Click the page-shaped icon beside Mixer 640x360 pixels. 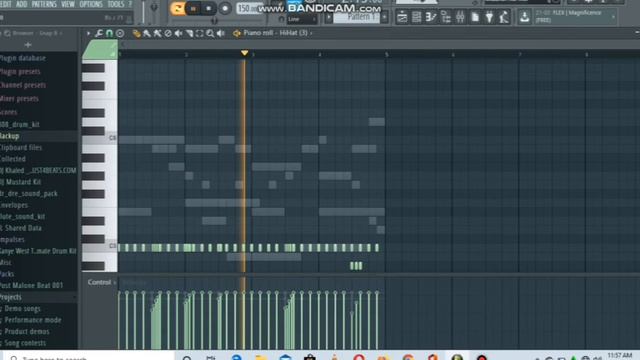coord(475,17)
